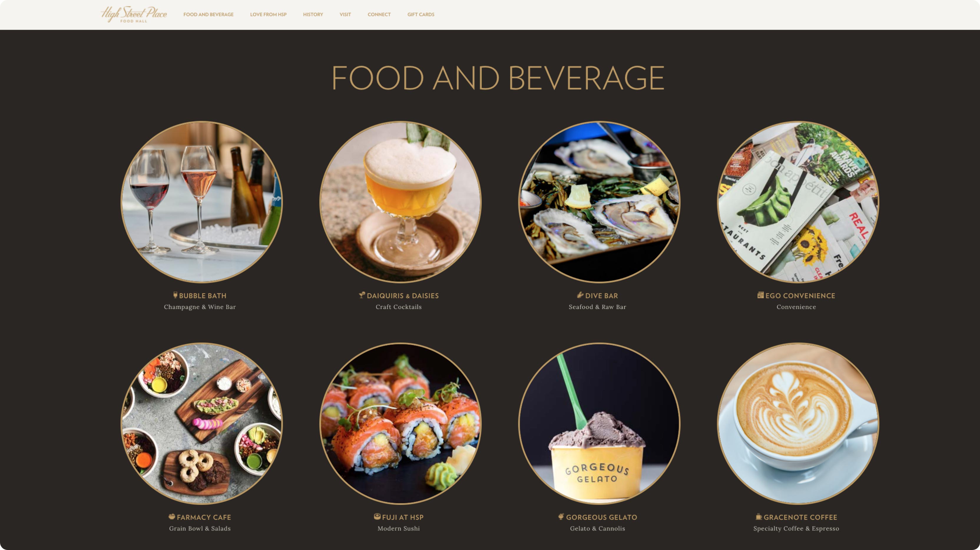
Task: Select the Fuji at HSP sushi photo
Action: (400, 424)
